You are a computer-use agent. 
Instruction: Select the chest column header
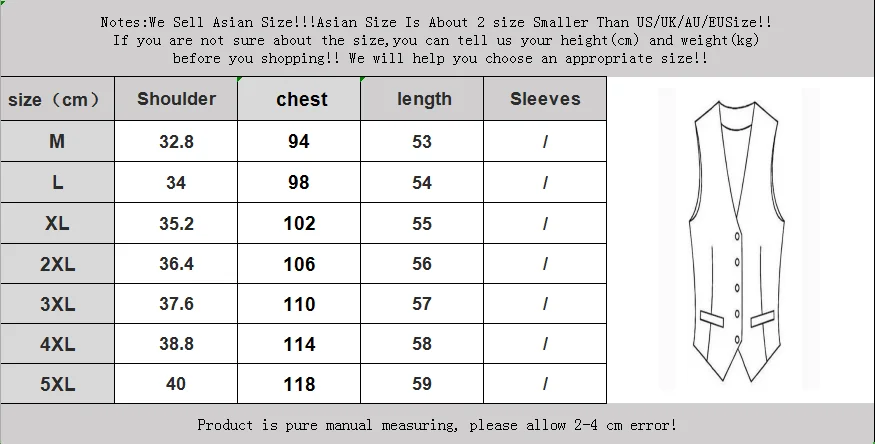click(299, 99)
